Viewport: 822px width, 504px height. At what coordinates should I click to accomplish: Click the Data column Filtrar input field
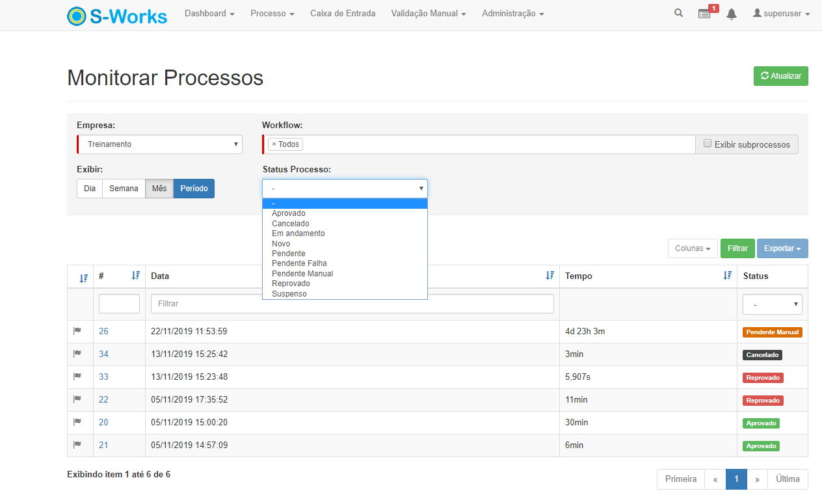point(352,304)
